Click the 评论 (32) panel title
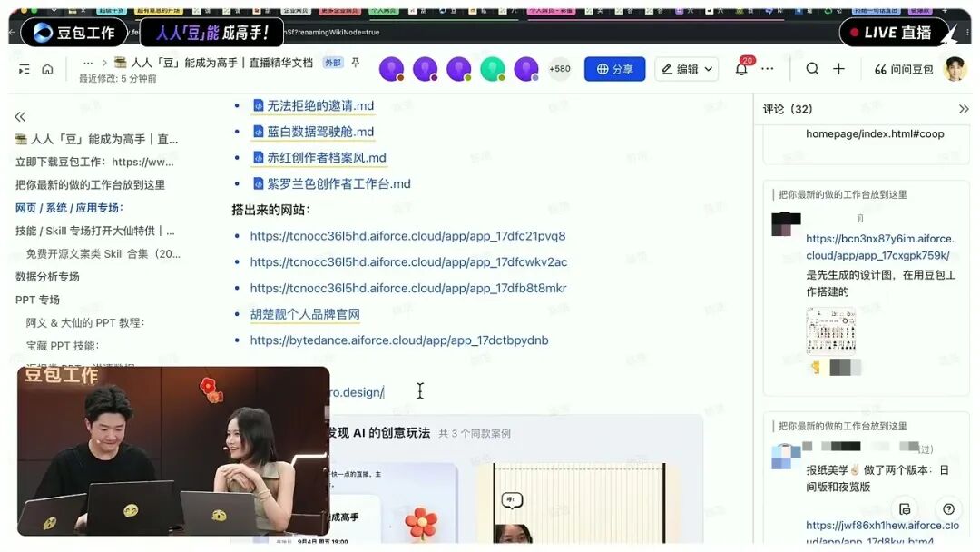980x552 pixels. 788,109
